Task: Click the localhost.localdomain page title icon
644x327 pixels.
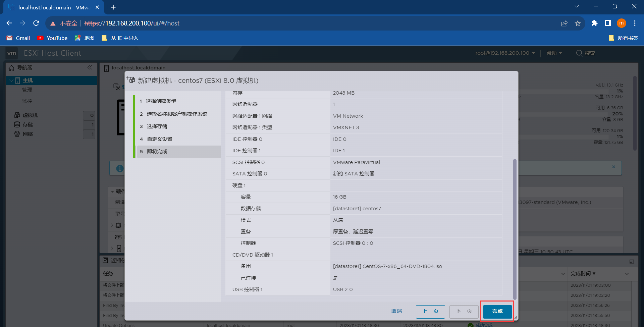Action: [106, 68]
